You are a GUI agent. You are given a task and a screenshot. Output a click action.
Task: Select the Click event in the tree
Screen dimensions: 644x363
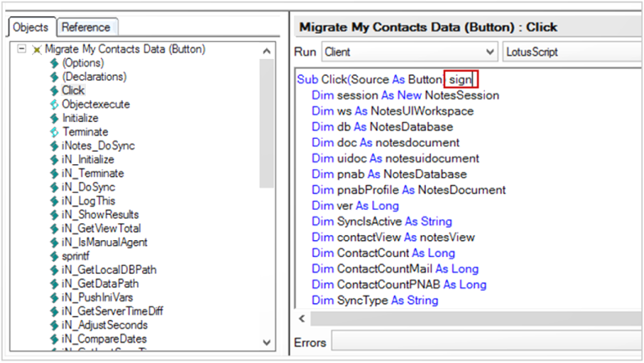tap(73, 90)
